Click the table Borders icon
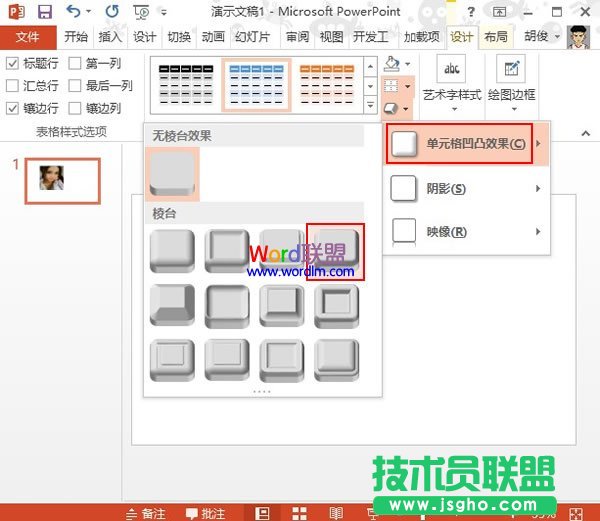This screenshot has width=600, height=521. [x=391, y=86]
